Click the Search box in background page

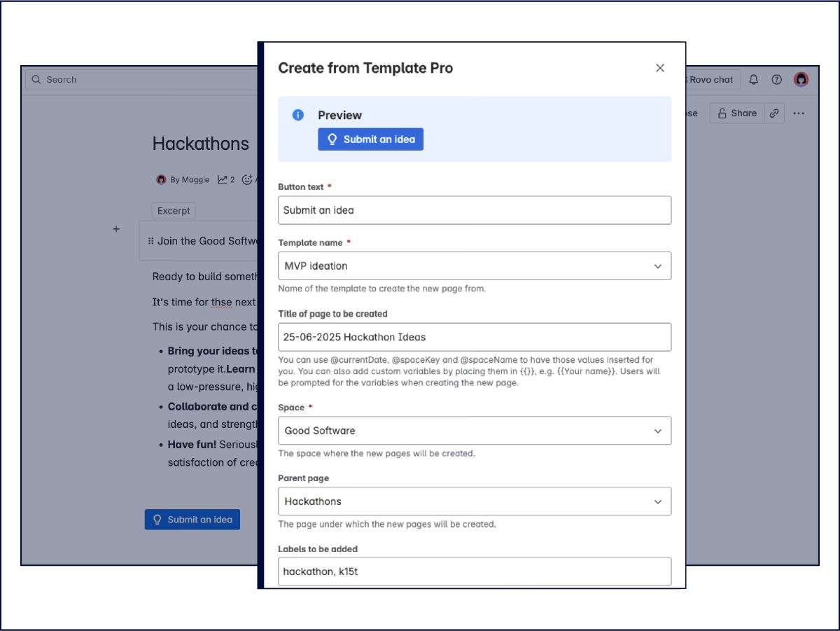141,80
